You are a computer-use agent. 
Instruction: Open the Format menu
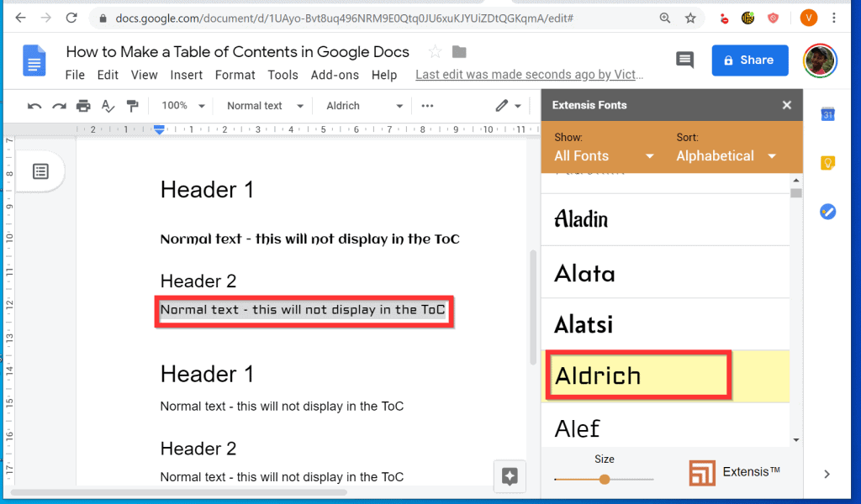(235, 75)
